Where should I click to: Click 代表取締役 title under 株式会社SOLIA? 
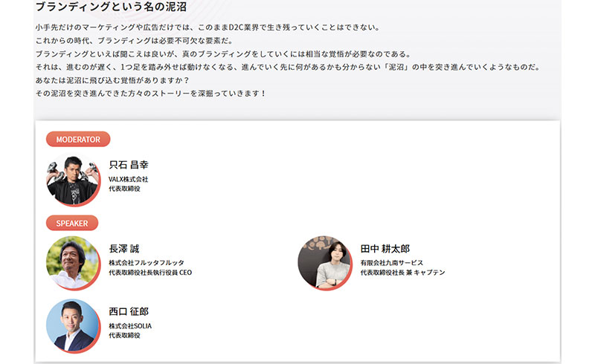124,335
